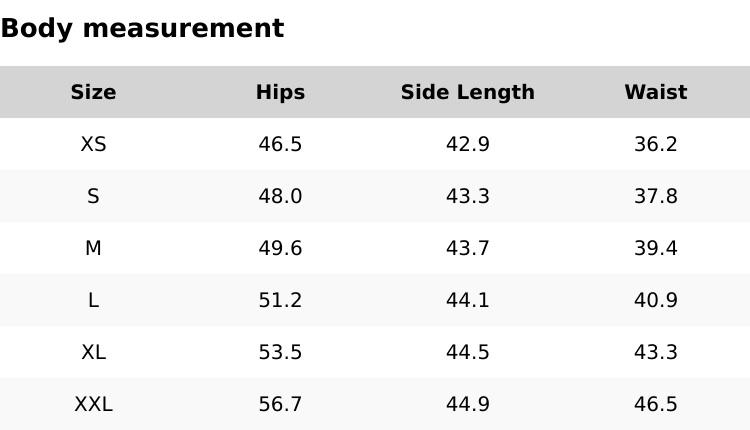This screenshot has width=750, height=430.
Task: Click the Side Length column header
Action: coord(468,92)
